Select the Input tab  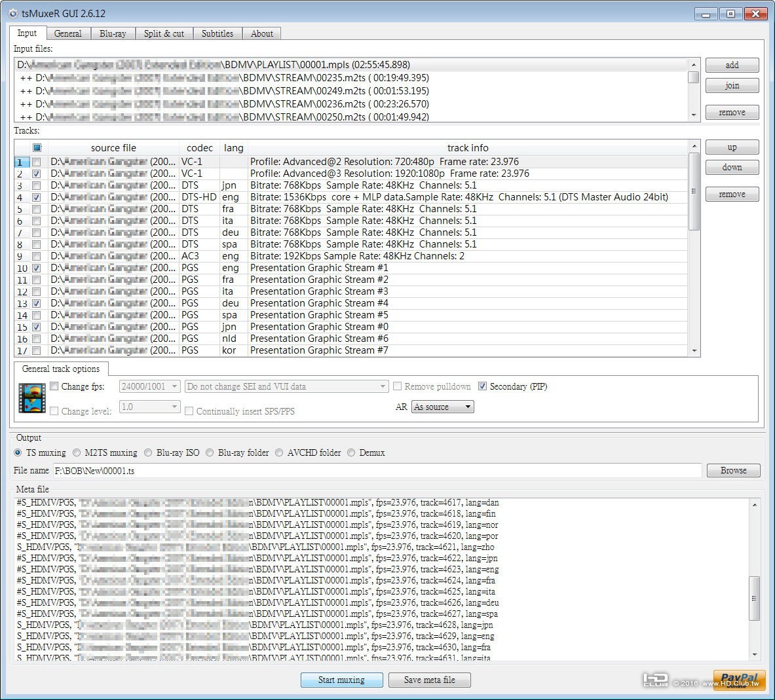point(27,33)
